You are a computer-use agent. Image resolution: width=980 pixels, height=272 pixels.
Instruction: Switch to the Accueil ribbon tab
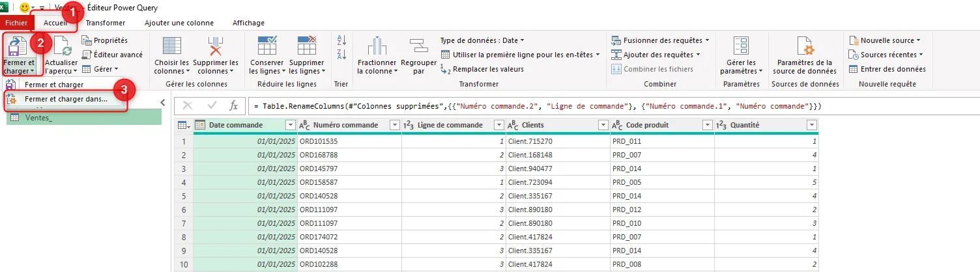[55, 23]
